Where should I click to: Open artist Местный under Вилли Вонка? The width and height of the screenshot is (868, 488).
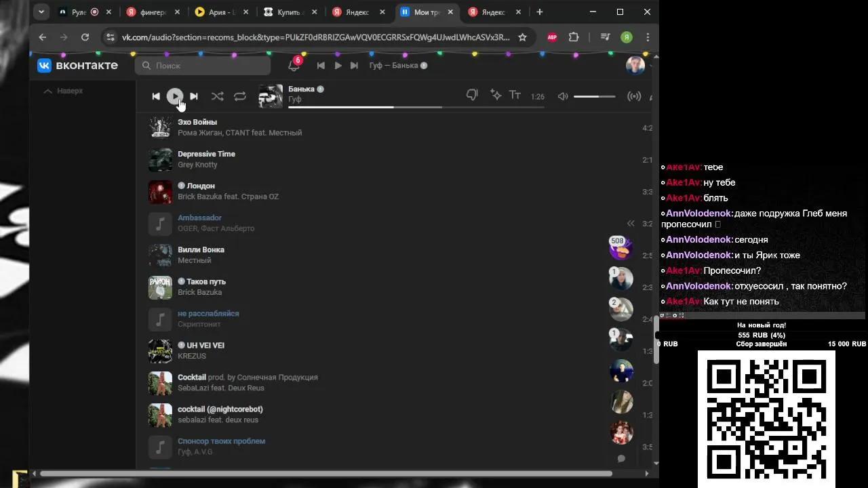pyautogui.click(x=194, y=260)
